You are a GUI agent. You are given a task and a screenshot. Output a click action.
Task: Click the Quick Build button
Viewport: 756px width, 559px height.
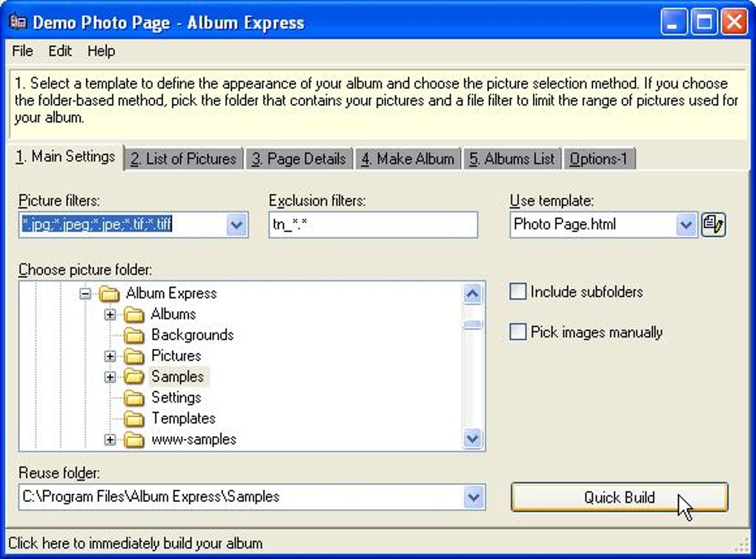pos(620,497)
